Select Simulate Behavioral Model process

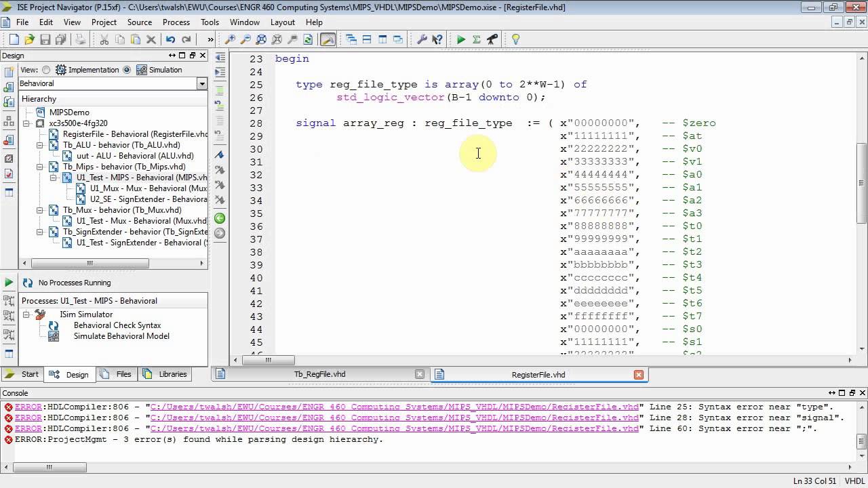[121, 336]
